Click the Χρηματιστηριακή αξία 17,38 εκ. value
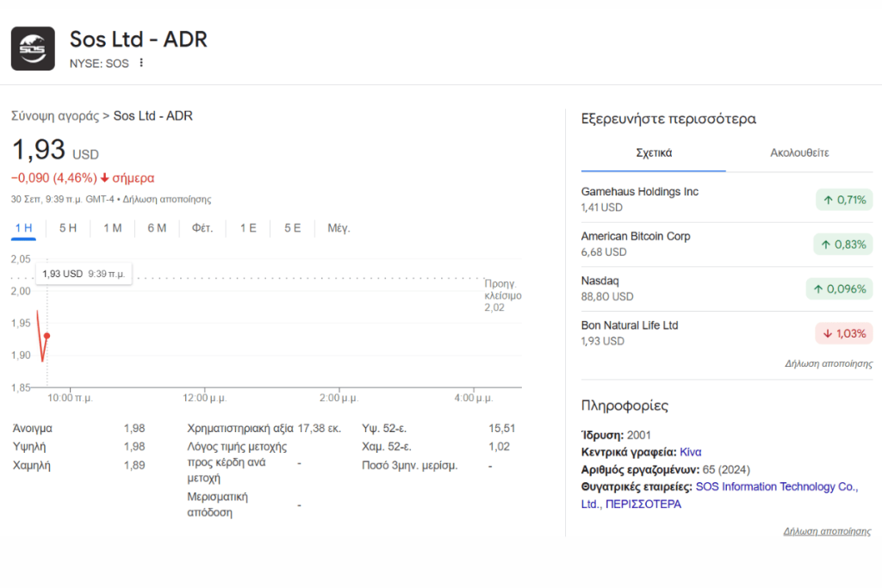882x588 pixels. (319, 429)
